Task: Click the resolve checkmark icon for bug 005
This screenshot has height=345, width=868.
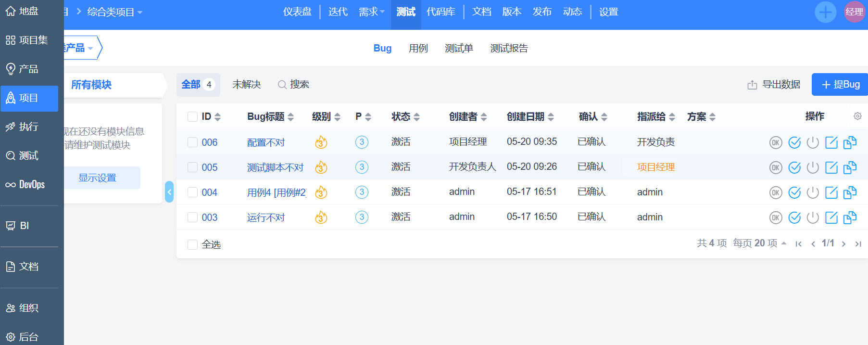Action: 794,167
